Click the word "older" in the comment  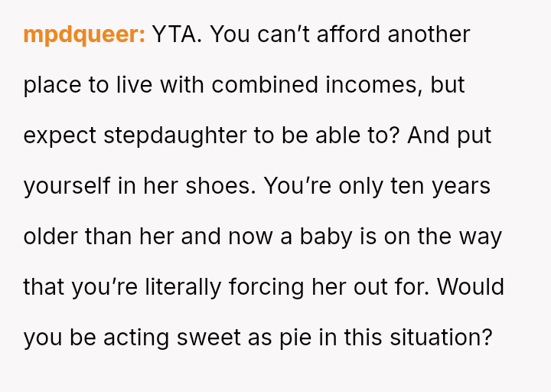pyautogui.click(x=51, y=237)
